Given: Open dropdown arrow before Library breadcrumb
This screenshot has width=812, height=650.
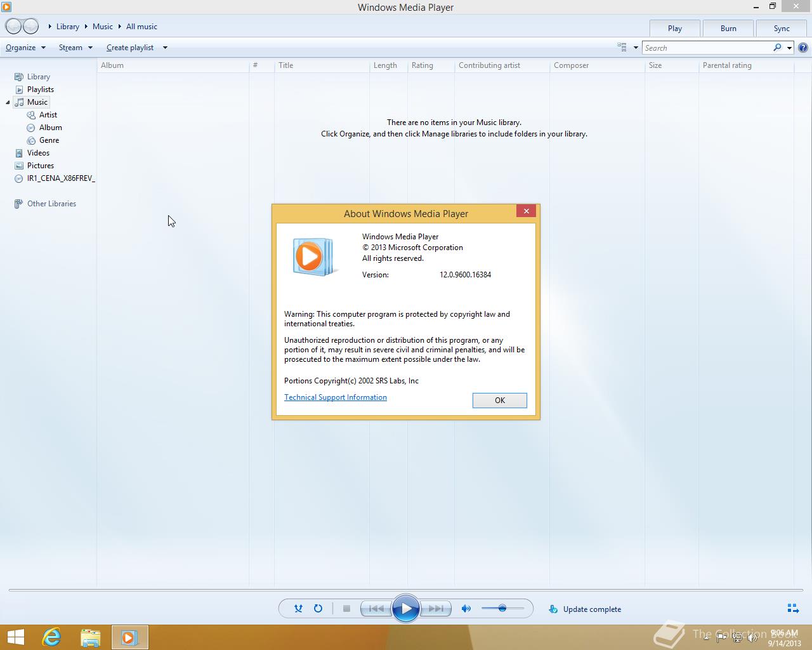Looking at the screenshot, I should click(x=50, y=27).
